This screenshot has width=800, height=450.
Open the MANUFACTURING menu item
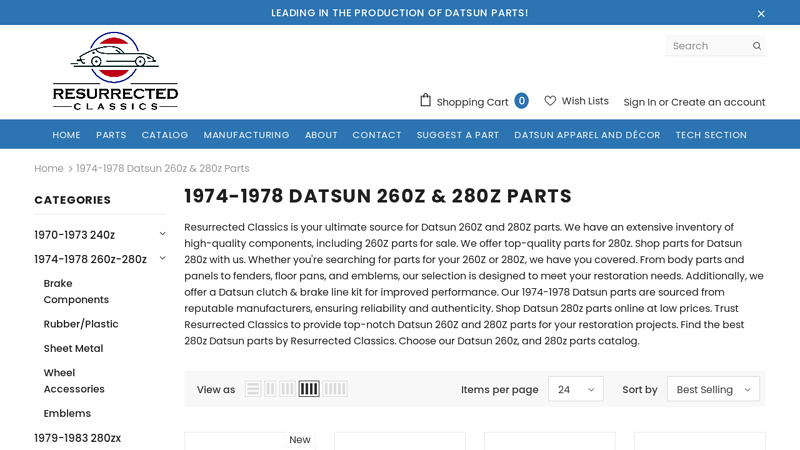pos(246,135)
